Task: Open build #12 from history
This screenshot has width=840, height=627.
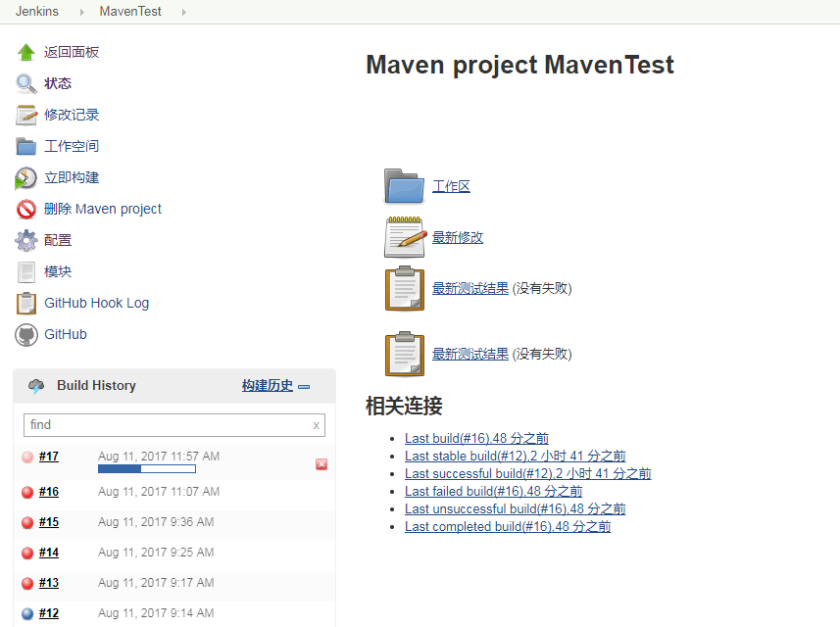Action: point(49,613)
